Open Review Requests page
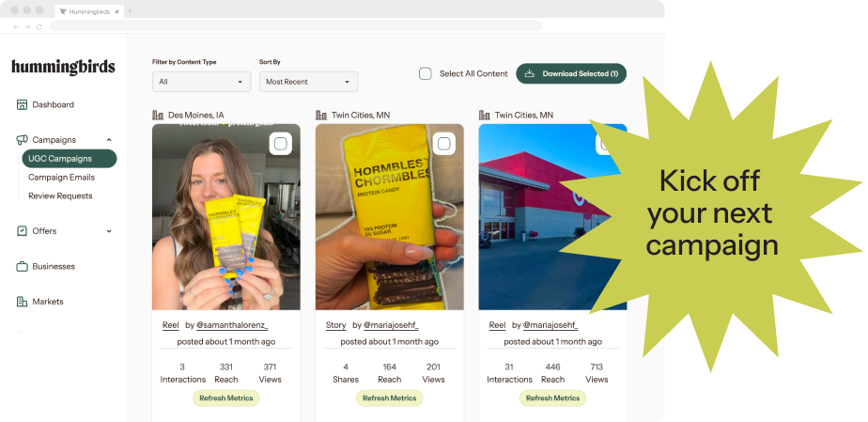The height and width of the screenshot is (422, 868). [x=60, y=196]
